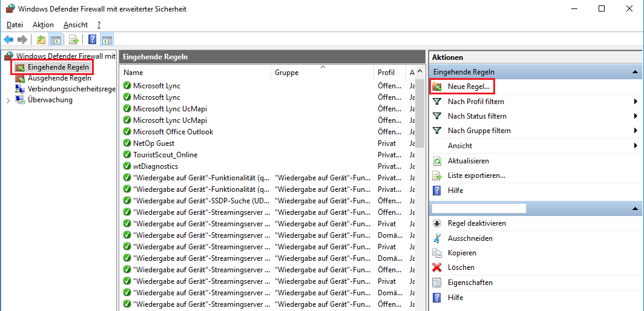
Task: Click the Kopieren icon
Action: 437,253
